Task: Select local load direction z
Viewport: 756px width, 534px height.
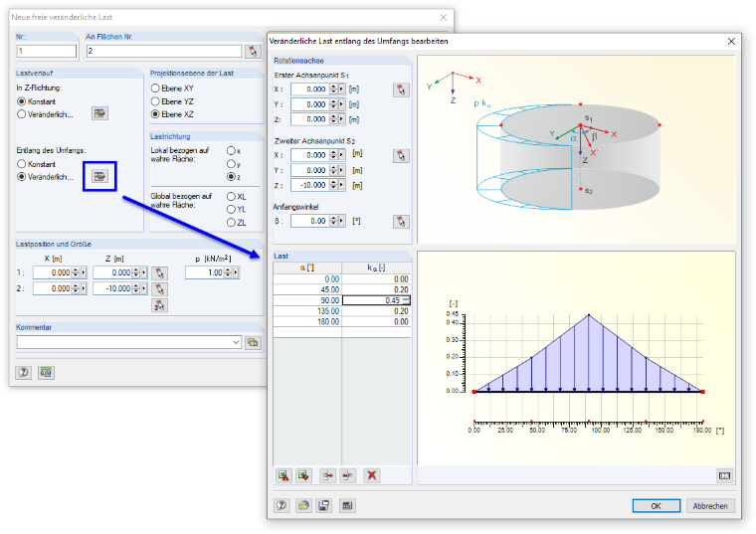Action: 232,177
